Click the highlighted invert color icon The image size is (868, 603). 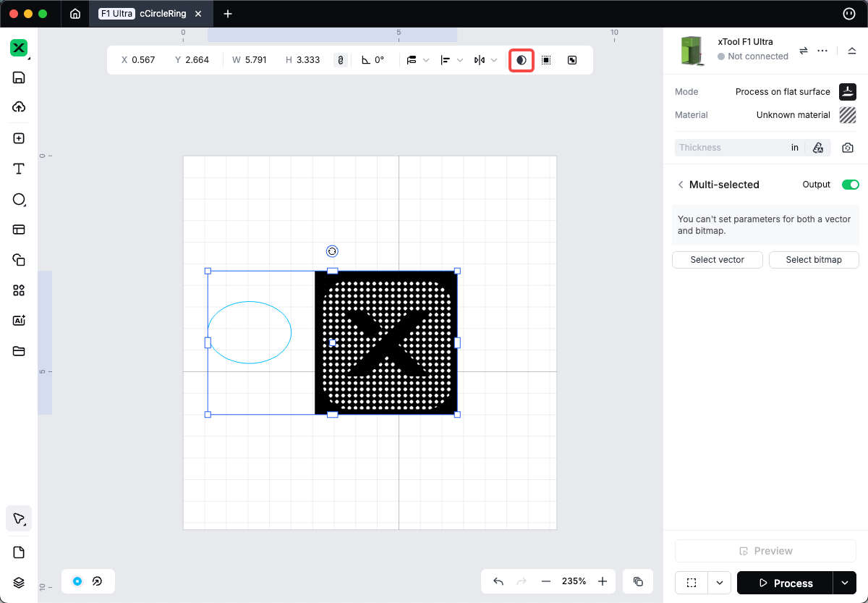tap(521, 60)
